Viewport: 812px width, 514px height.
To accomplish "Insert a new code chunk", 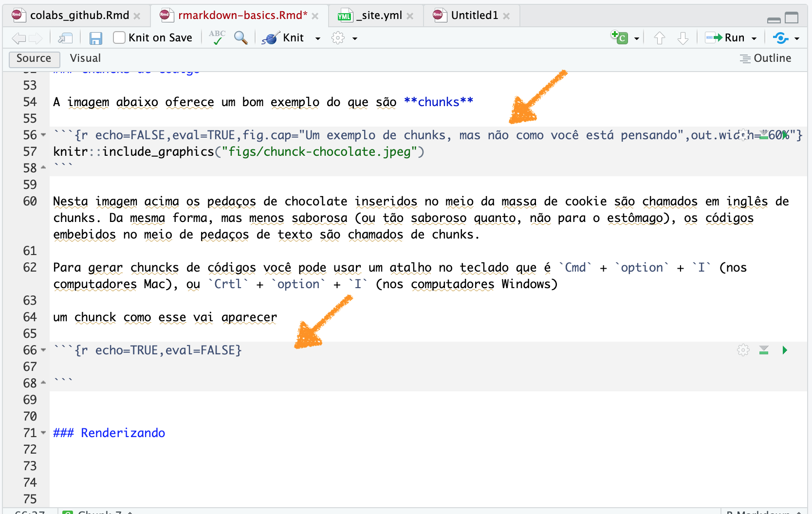I will pyautogui.click(x=620, y=37).
